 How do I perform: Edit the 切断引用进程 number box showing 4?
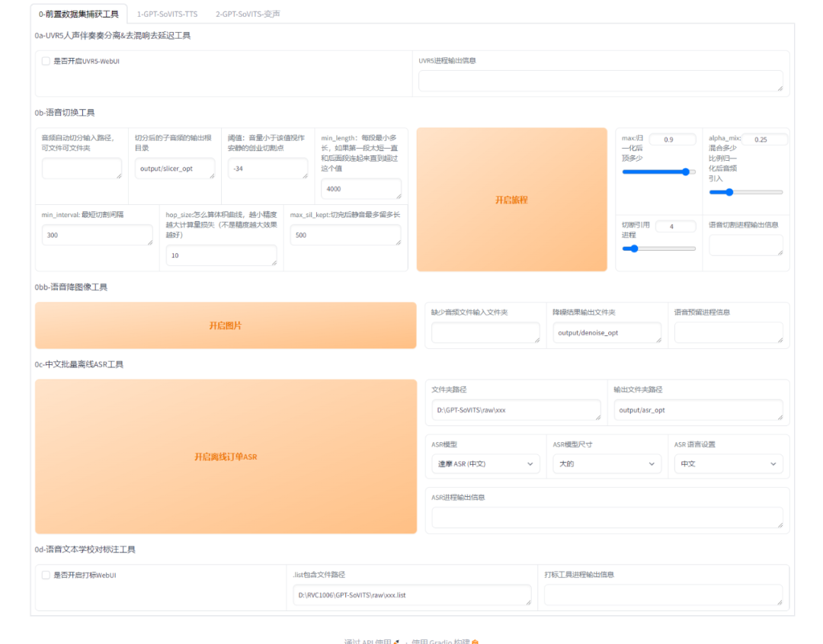[675, 227]
